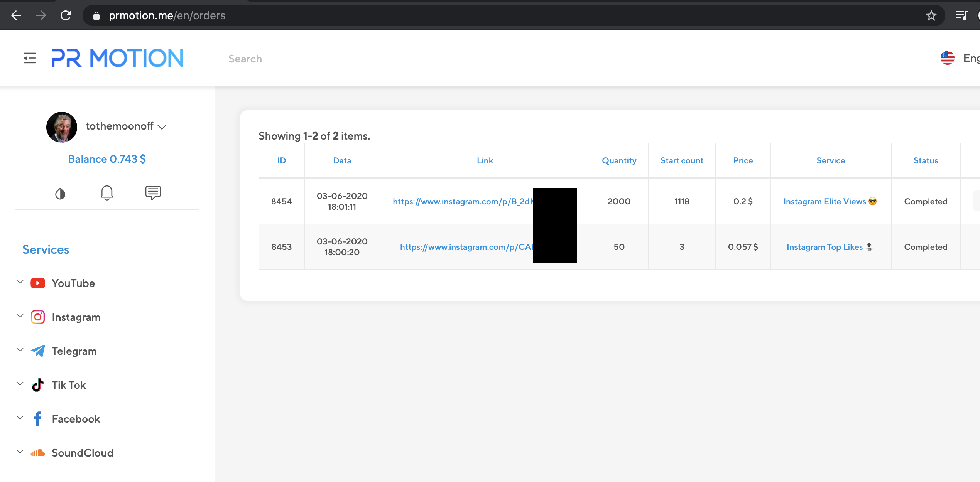Click the Tik Tok logo icon

point(38,385)
